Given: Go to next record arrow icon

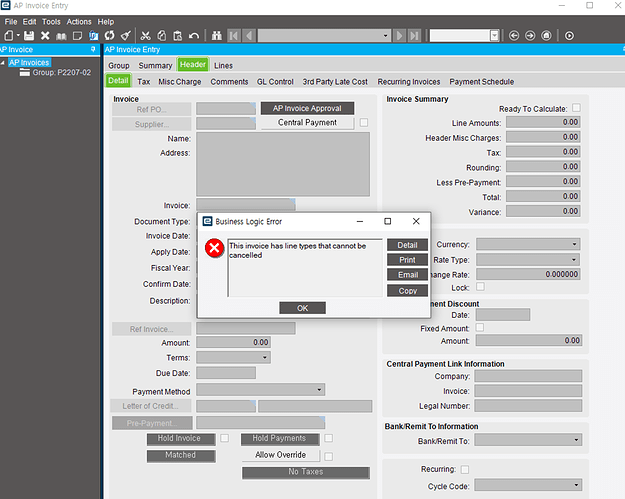Looking at the screenshot, I should (x=399, y=35).
